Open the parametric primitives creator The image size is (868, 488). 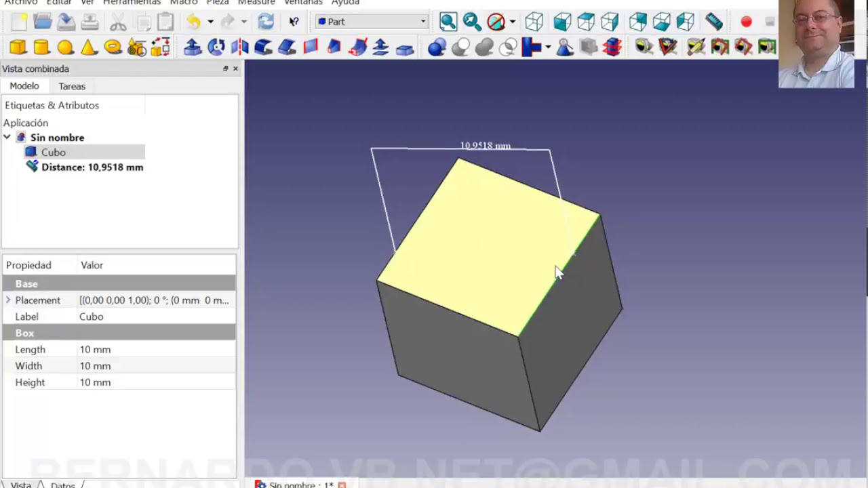137,47
